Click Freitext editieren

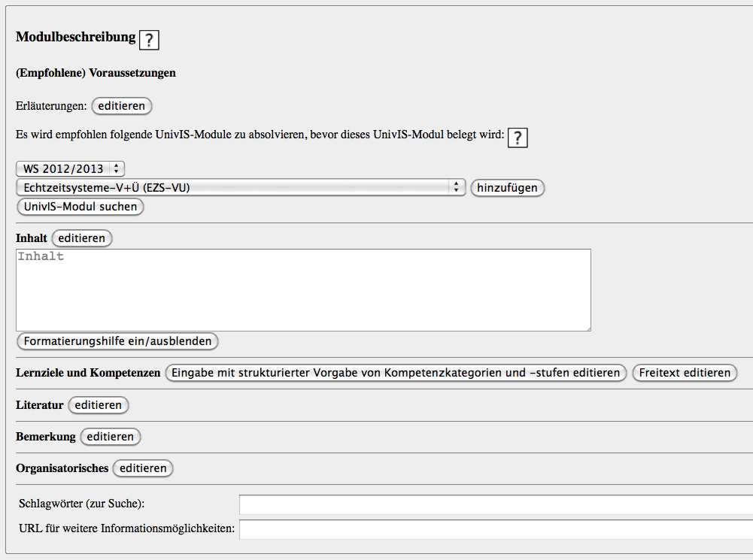(684, 373)
